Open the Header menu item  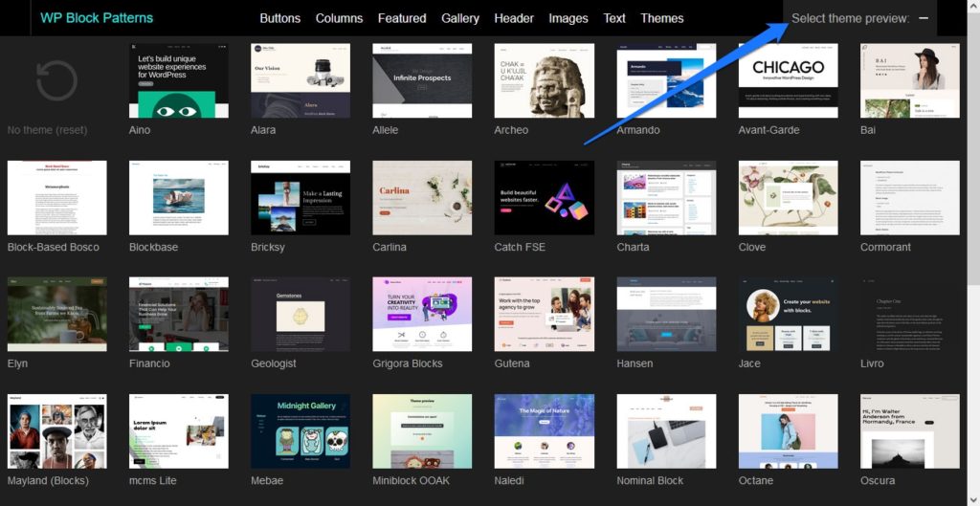pyautogui.click(x=514, y=18)
